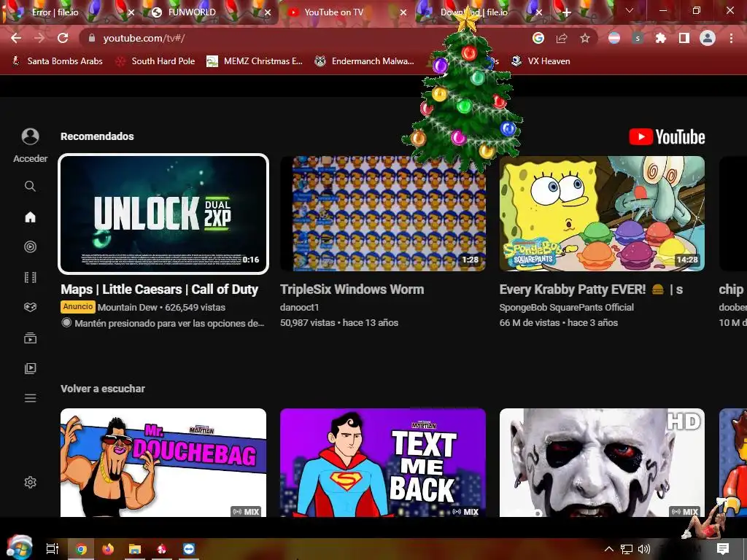Viewport: 747px width, 560px height.
Task: Click the Acceder account avatar icon
Action: pyautogui.click(x=30, y=136)
